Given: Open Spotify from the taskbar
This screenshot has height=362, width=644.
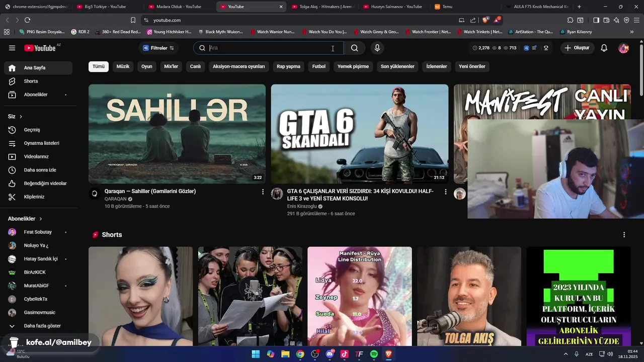Looking at the screenshot, I should 374,354.
